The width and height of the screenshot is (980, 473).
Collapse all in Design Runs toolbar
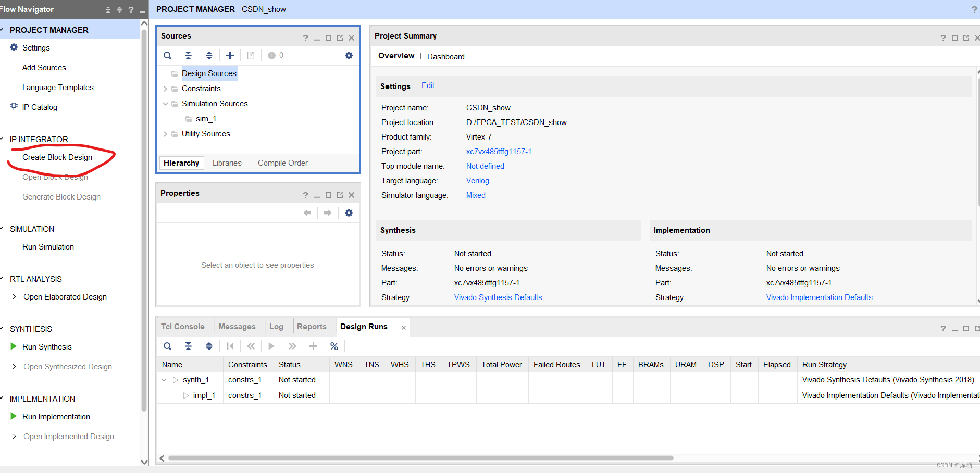pyautogui.click(x=188, y=346)
